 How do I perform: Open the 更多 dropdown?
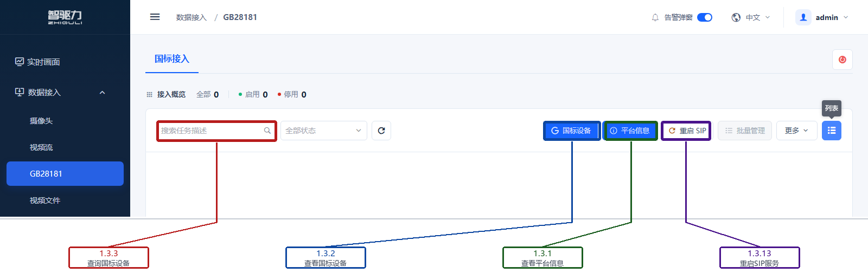click(797, 131)
